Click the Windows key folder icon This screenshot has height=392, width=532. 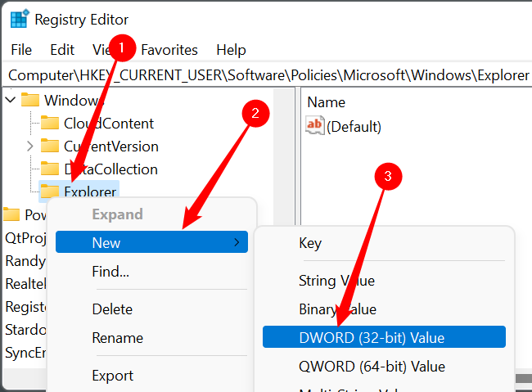[x=30, y=101]
